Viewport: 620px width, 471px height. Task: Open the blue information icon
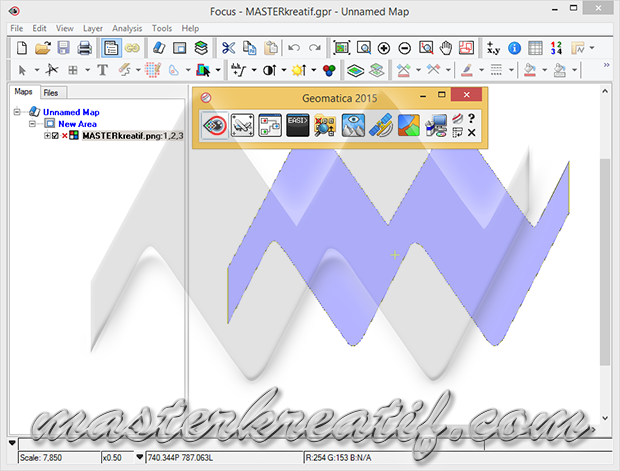[x=514, y=48]
